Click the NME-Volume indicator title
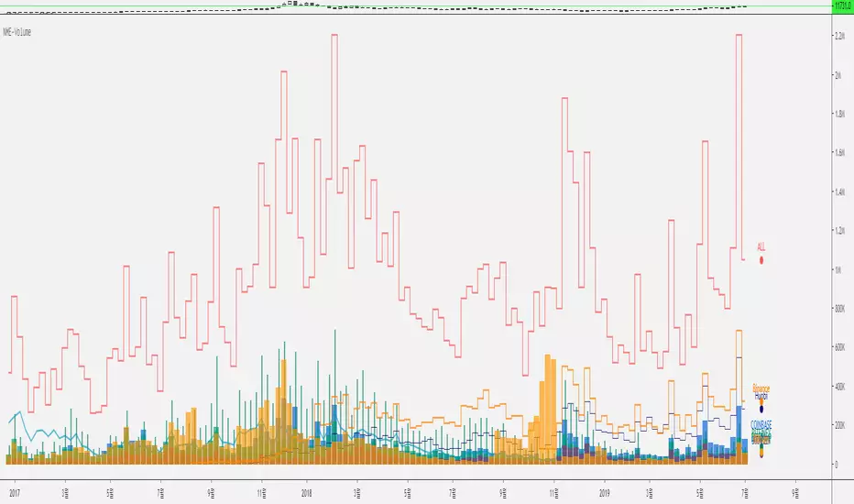854x504 pixels. point(16,32)
